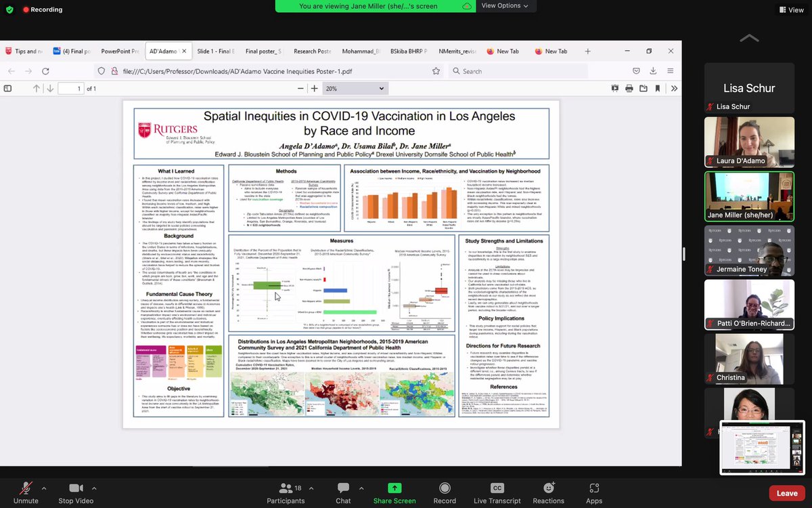Open the Reactions menu
Image resolution: width=812 pixels, height=508 pixels.
(x=548, y=492)
